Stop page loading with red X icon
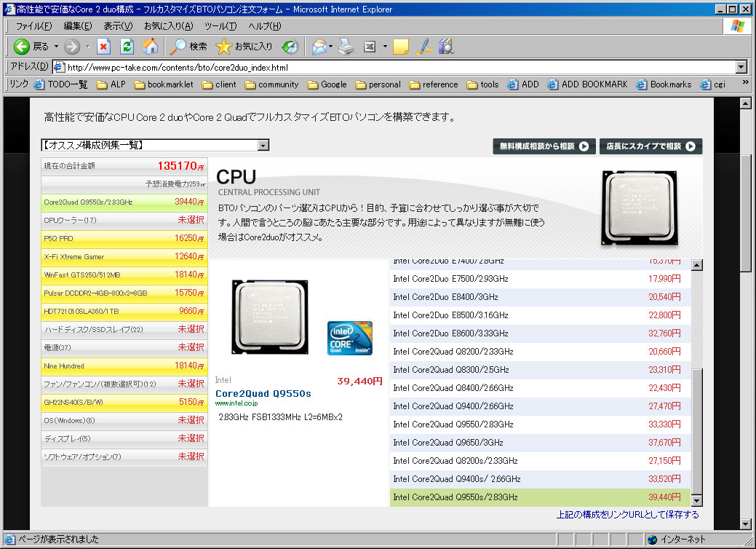The height and width of the screenshot is (549, 756). tap(103, 47)
